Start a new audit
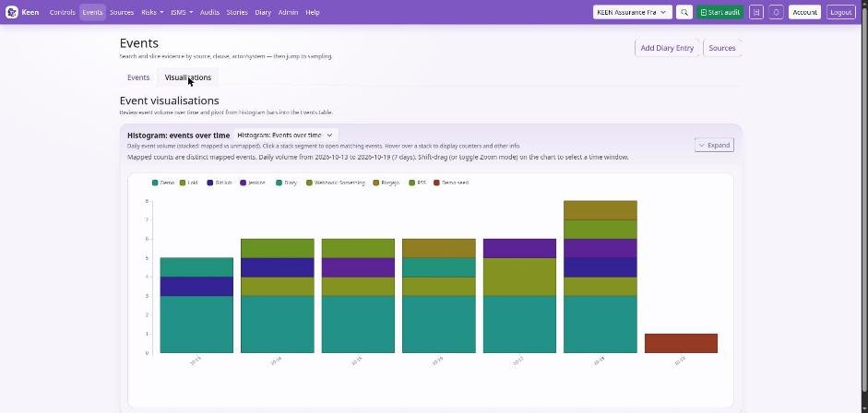The height and width of the screenshot is (413, 868). (719, 12)
